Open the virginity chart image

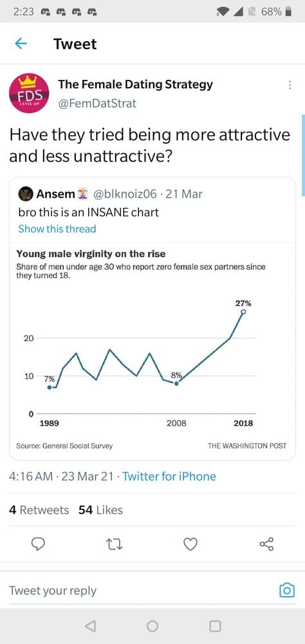152,351
